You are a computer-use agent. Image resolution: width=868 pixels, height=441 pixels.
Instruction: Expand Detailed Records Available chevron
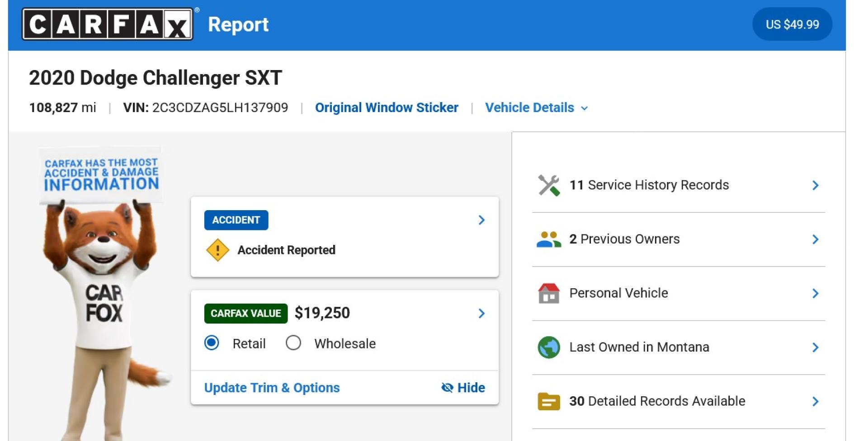[816, 401]
